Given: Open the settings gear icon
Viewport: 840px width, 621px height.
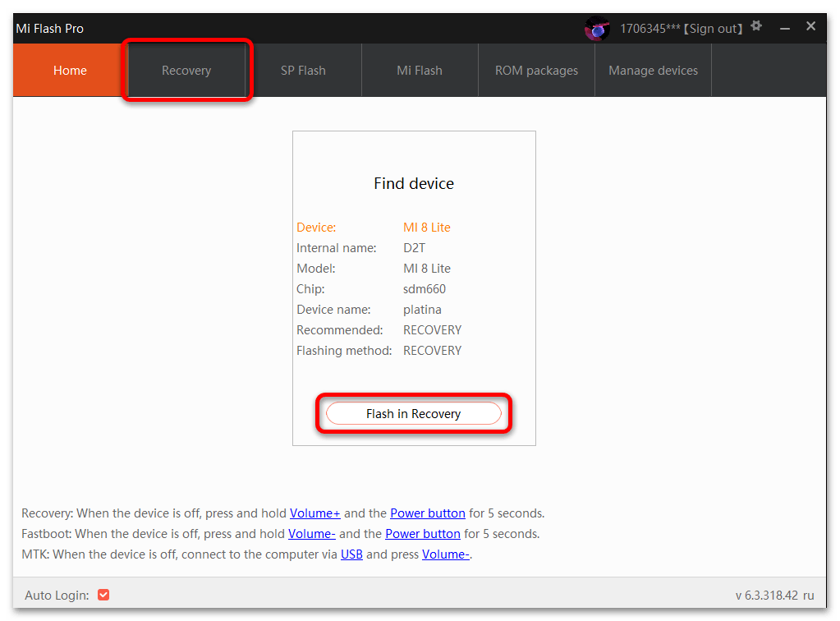Looking at the screenshot, I should click(756, 25).
